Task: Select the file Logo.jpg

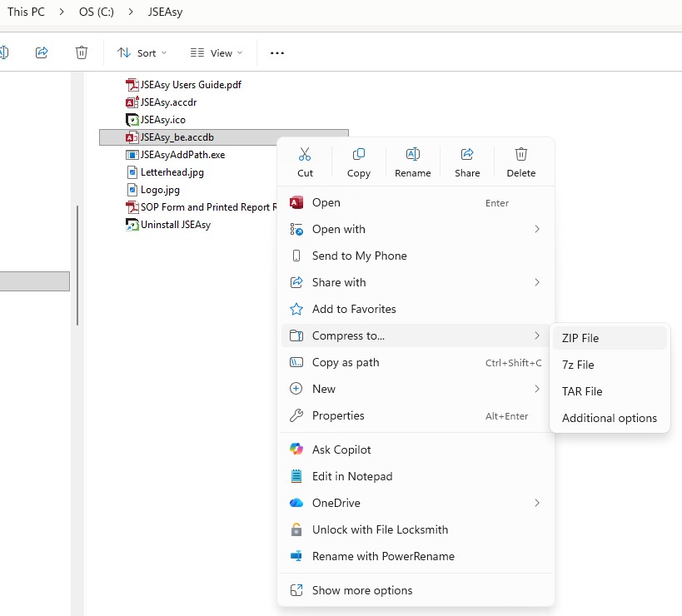Action: click(x=160, y=190)
